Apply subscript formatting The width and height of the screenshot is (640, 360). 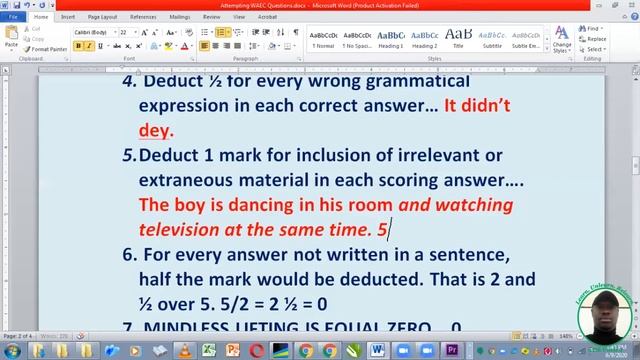(x=128, y=46)
